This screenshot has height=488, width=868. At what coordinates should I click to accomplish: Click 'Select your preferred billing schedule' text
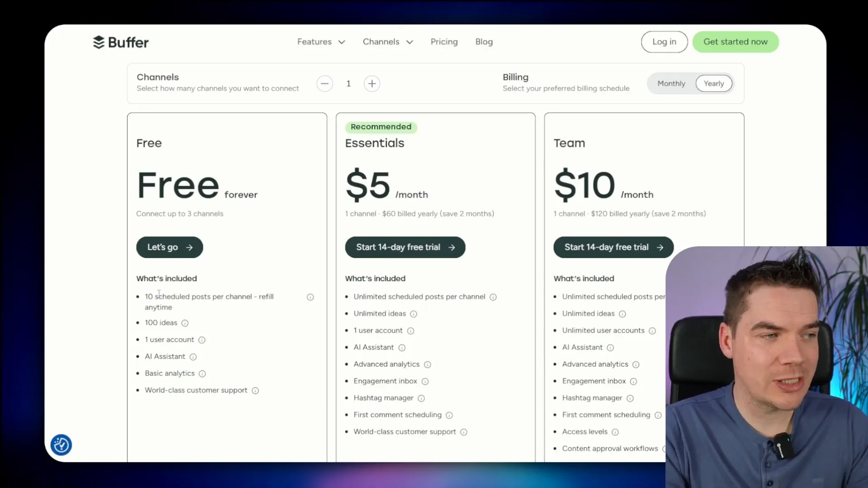pyautogui.click(x=566, y=89)
